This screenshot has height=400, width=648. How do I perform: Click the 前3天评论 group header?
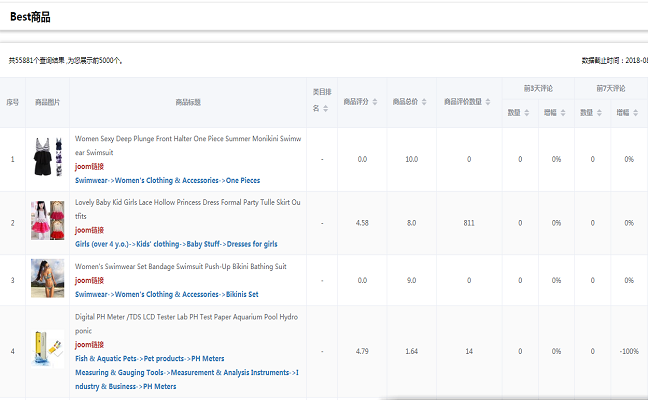pyautogui.click(x=538, y=88)
